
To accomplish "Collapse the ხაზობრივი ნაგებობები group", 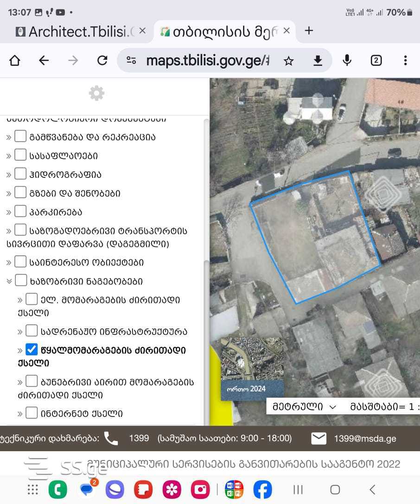I will point(9,281).
